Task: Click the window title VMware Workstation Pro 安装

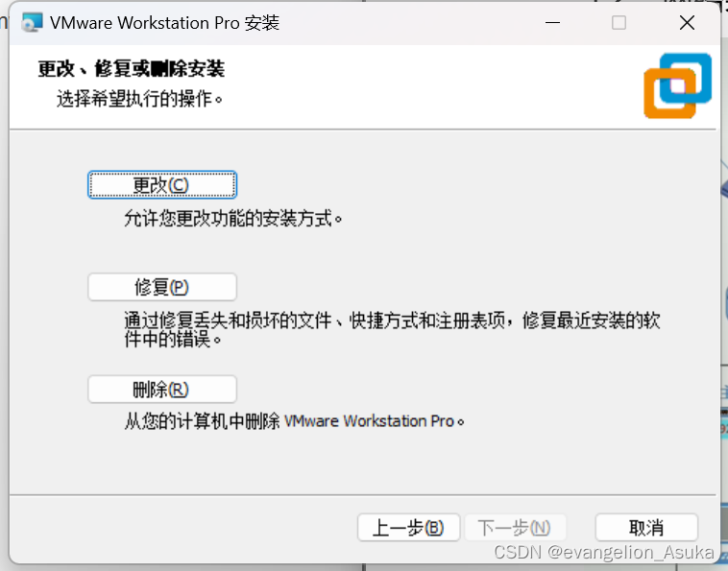Action: [164, 23]
